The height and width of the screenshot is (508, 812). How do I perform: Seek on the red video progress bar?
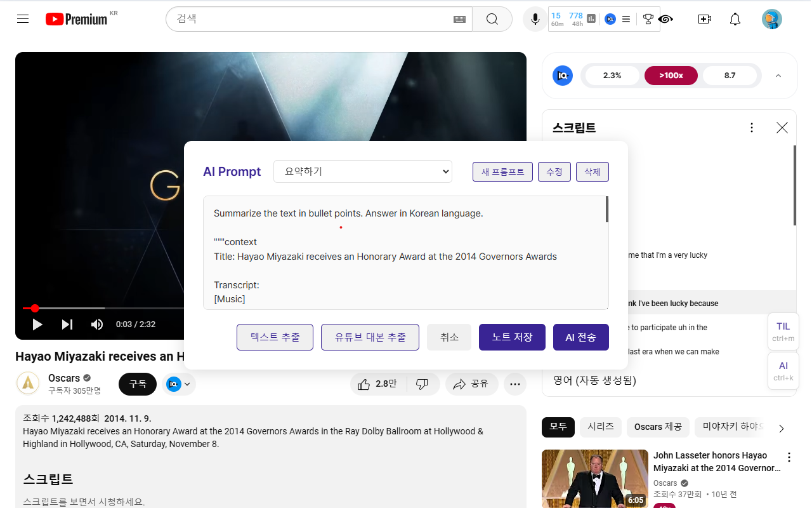103,309
